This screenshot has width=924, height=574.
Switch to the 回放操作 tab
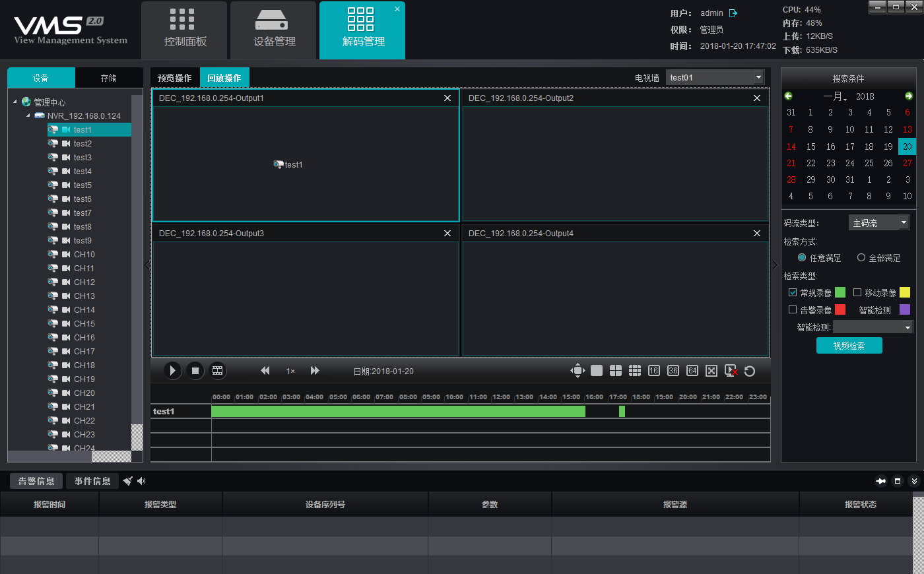[224, 78]
